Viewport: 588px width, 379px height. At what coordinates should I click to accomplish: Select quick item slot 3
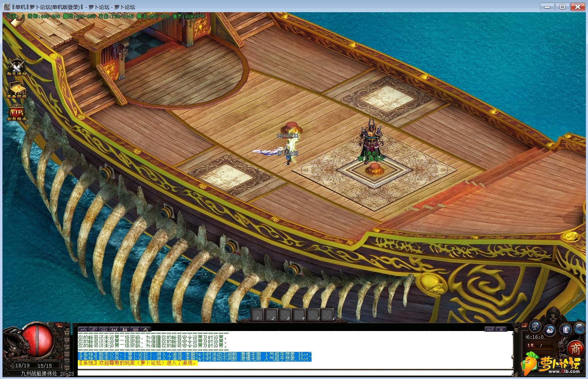[285, 315]
